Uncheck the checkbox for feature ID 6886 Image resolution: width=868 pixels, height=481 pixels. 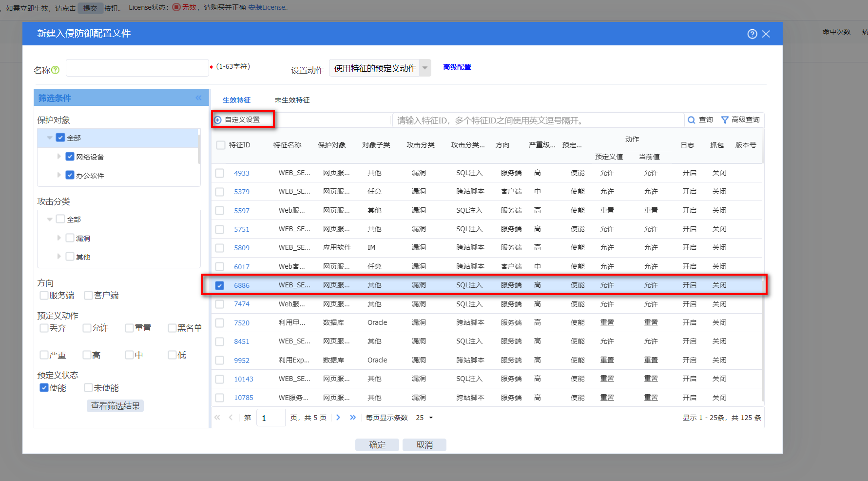click(x=220, y=285)
